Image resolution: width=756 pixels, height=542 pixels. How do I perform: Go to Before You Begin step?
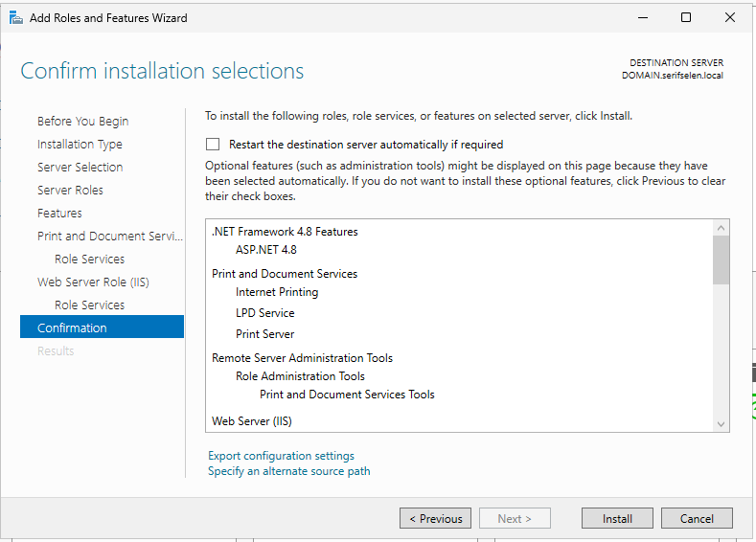pos(82,122)
